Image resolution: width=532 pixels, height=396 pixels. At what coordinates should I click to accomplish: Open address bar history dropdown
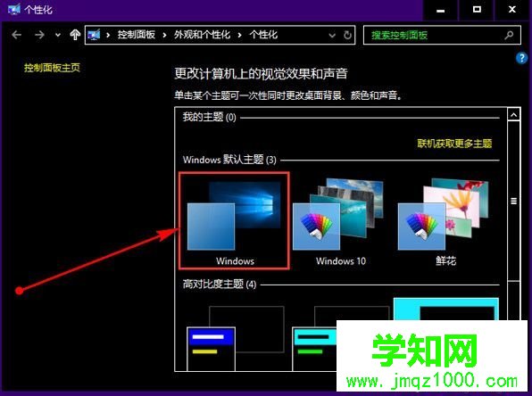coord(332,35)
